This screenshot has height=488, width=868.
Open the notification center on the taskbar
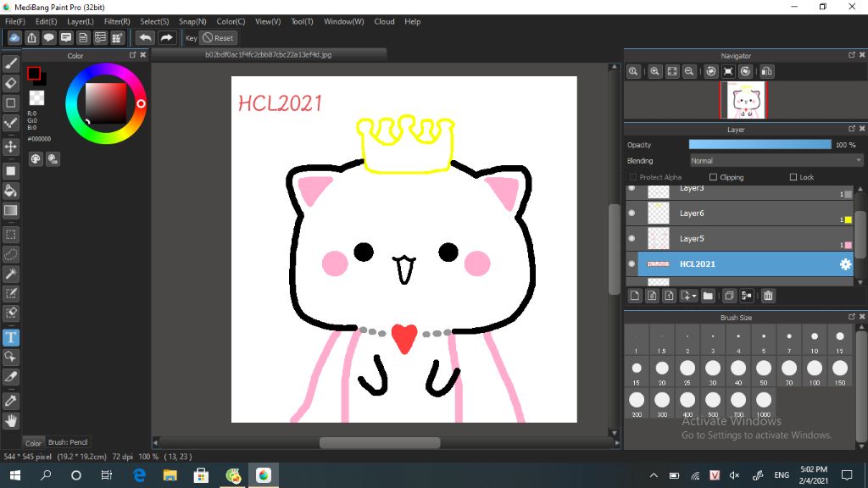pyautogui.click(x=847, y=475)
